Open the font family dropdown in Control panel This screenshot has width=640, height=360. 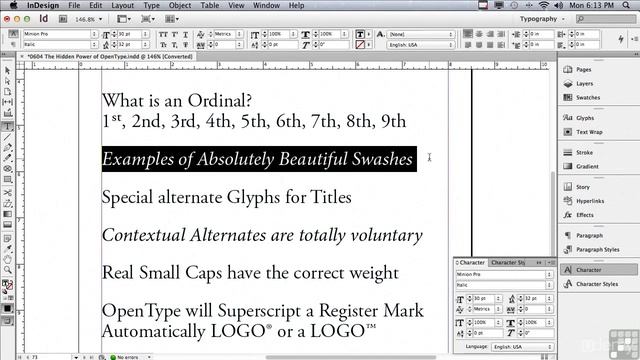coord(94,34)
